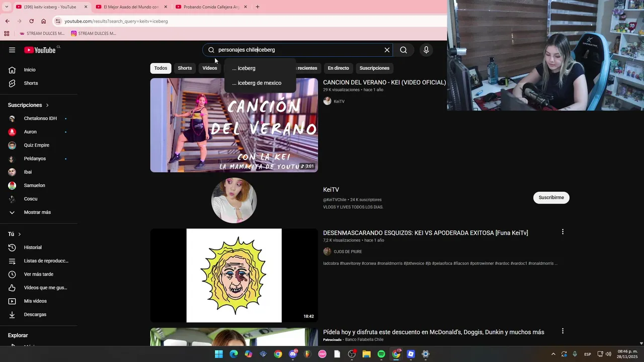This screenshot has height=362, width=644.
Task: Switch to El Mejor Asado del Mundo tab
Action: pos(131,7)
